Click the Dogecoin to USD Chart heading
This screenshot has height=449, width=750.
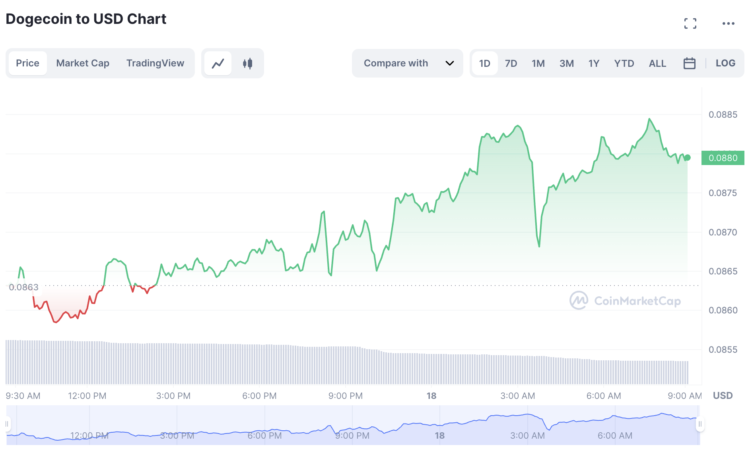pyautogui.click(x=86, y=19)
